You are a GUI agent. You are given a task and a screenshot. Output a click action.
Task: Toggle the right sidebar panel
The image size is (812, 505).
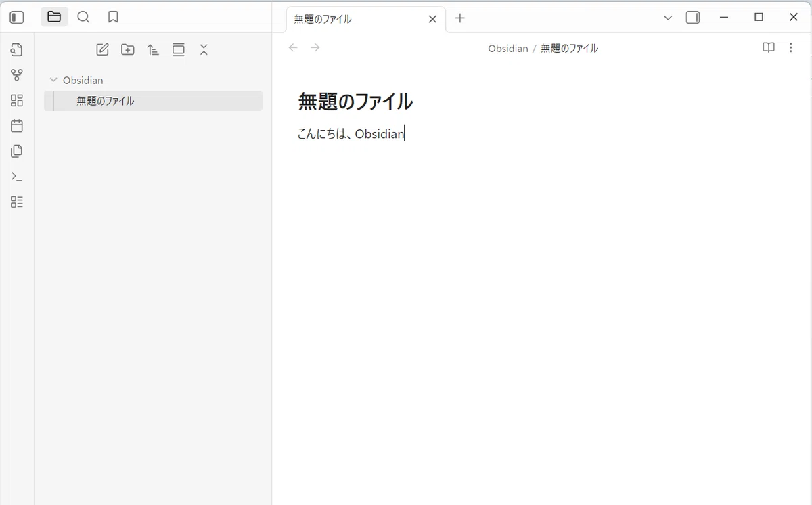(x=693, y=18)
